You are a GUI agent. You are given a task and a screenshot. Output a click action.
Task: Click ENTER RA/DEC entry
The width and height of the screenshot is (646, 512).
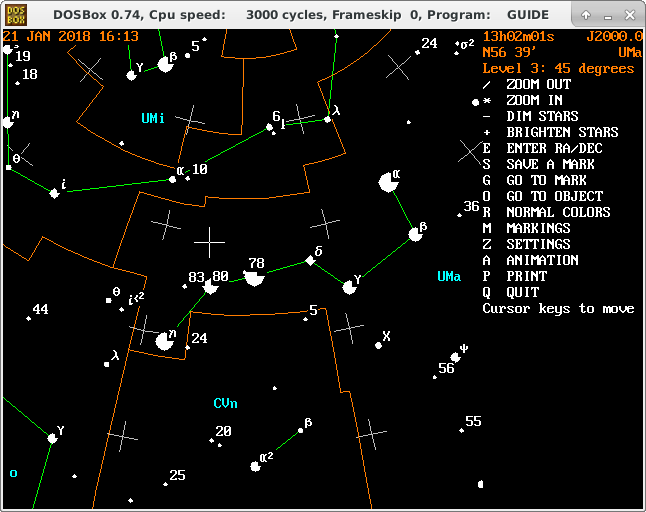point(554,148)
